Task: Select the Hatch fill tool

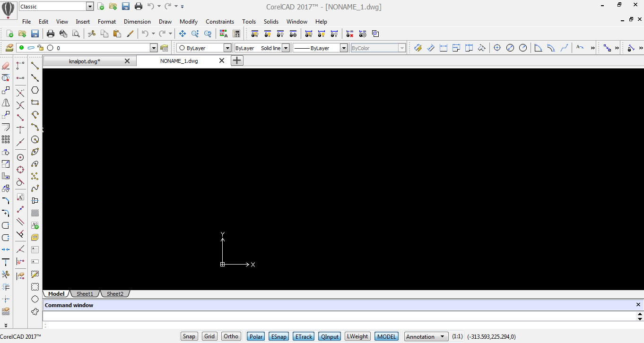Action: (35, 213)
